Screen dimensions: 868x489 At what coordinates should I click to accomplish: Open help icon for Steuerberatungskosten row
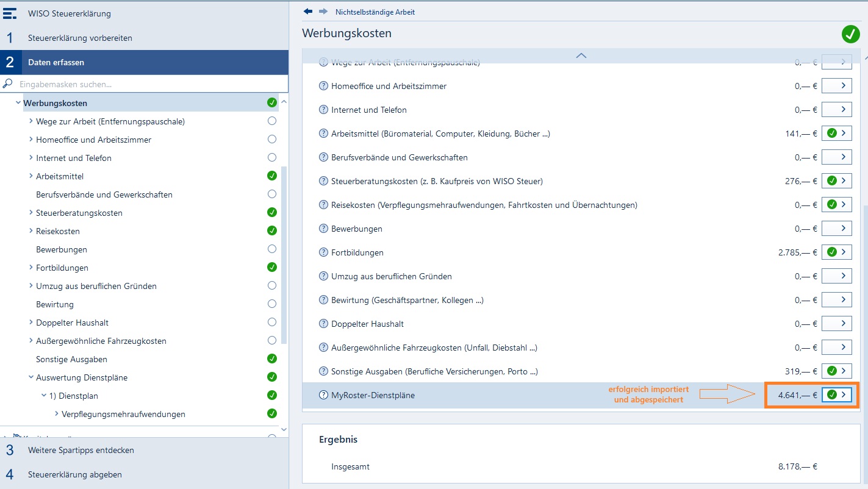[324, 181]
